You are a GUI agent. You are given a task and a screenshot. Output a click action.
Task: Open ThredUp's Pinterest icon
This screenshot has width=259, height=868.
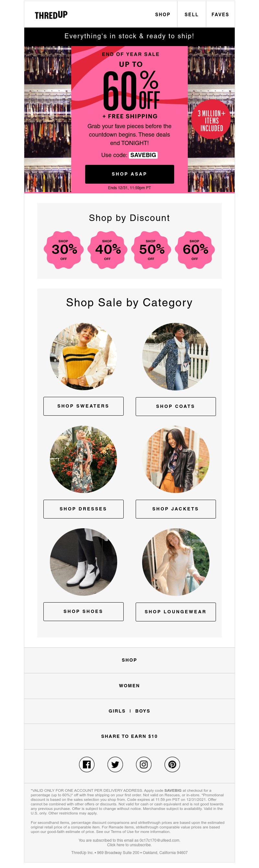[172, 764]
